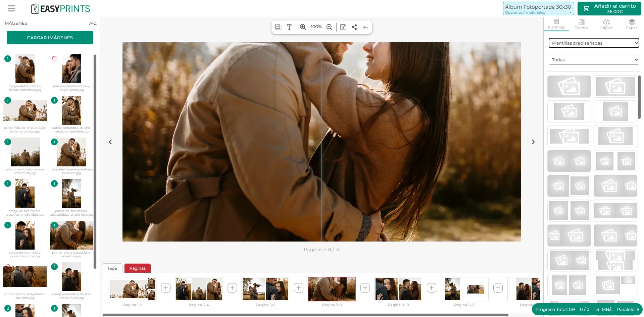
Task: Click the shopping cart icon
Action: coord(586,9)
